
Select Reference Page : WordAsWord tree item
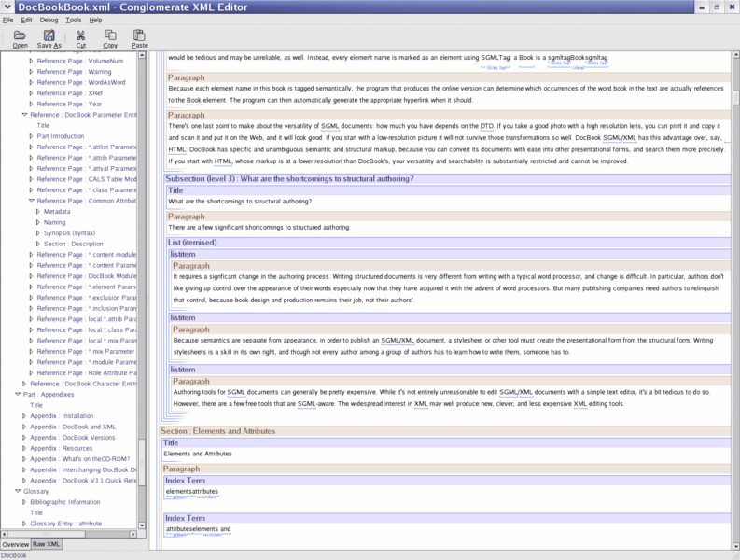click(81, 82)
